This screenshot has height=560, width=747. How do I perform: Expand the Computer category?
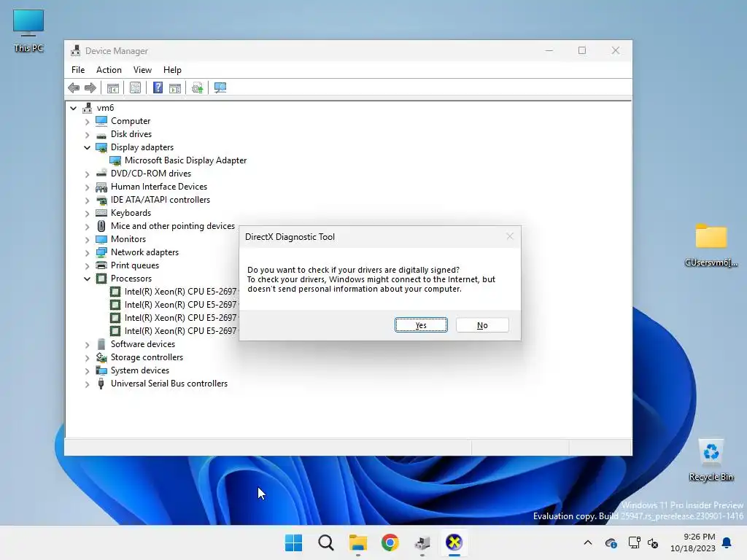[x=88, y=122]
